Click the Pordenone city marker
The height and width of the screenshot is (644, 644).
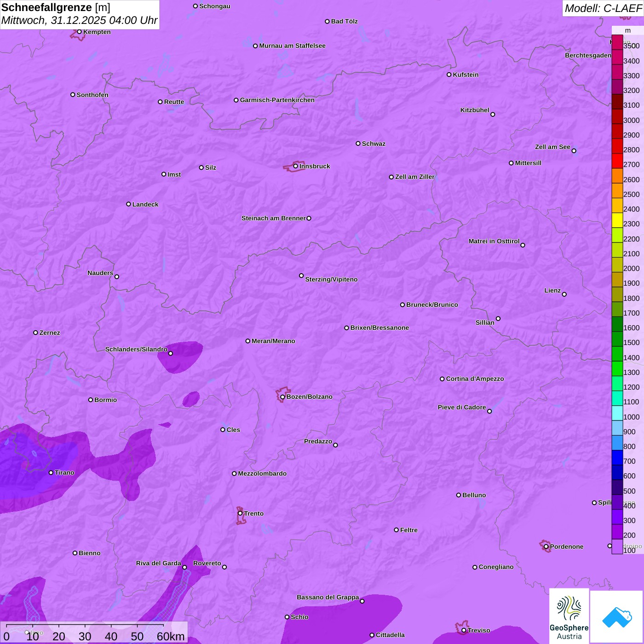point(546,546)
